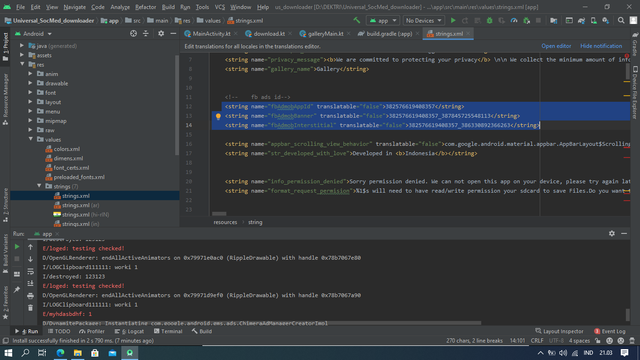The width and height of the screenshot is (640, 360).
Task: Open the Refactor menu
Action: (145, 7)
